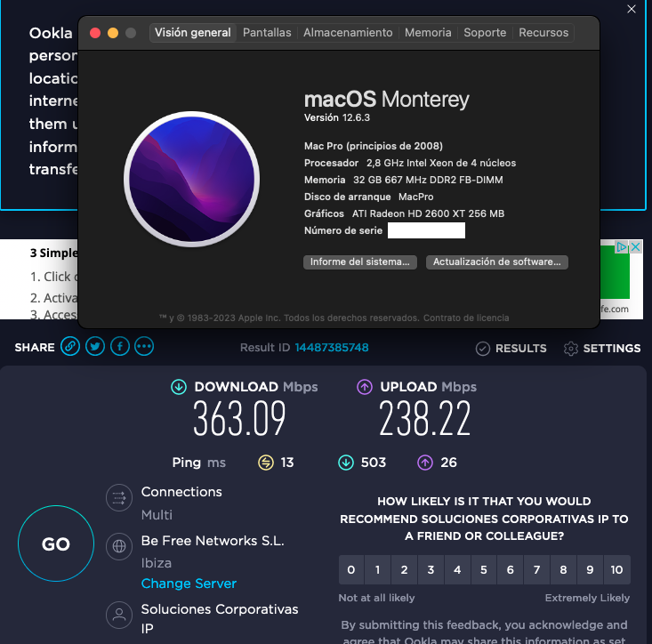652x644 pixels.
Task: Switch to the Pantallas tab
Action: [x=267, y=33]
